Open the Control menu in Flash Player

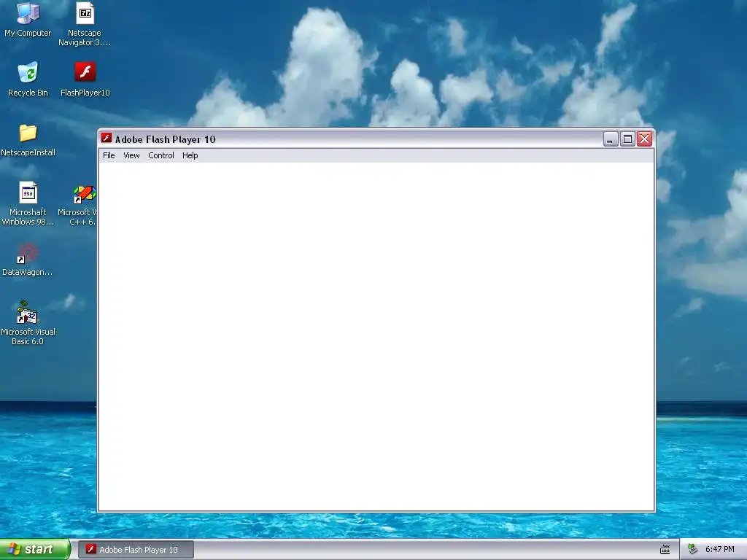tap(161, 155)
